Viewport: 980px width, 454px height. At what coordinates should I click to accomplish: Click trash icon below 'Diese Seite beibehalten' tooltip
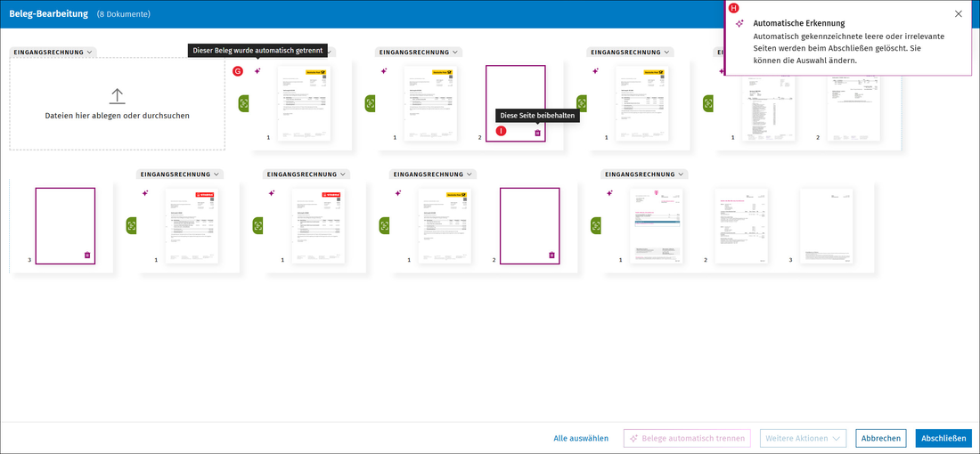click(537, 133)
